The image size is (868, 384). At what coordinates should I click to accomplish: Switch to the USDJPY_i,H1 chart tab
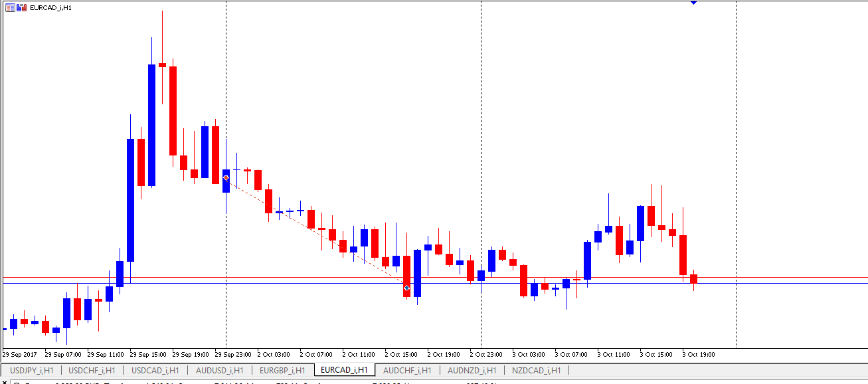tap(31, 370)
